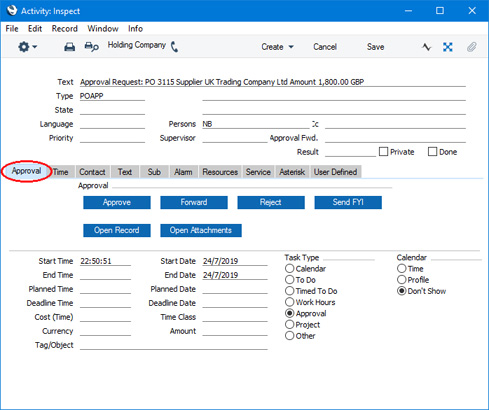The image size is (489, 410).
Task: Expand the gear dropdown arrow
Action: click(34, 47)
